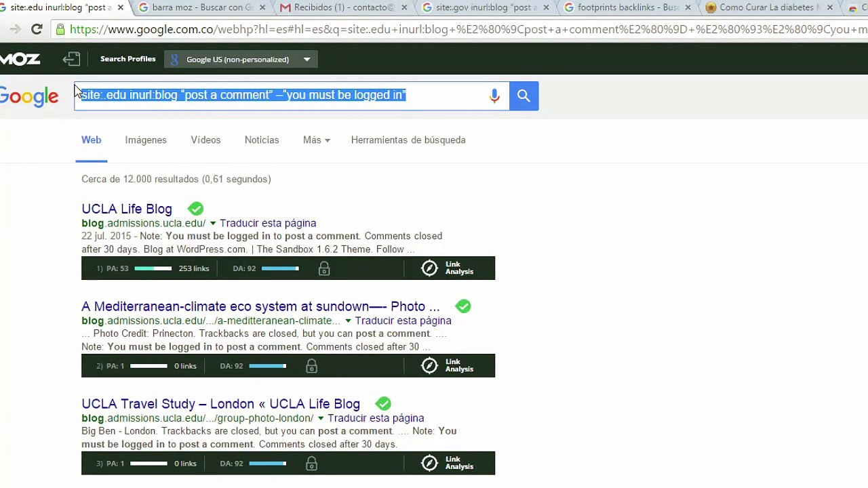Image resolution: width=868 pixels, height=488 pixels.
Task: Click Traducir esta página for UCLA Life Blog
Action: (x=268, y=223)
